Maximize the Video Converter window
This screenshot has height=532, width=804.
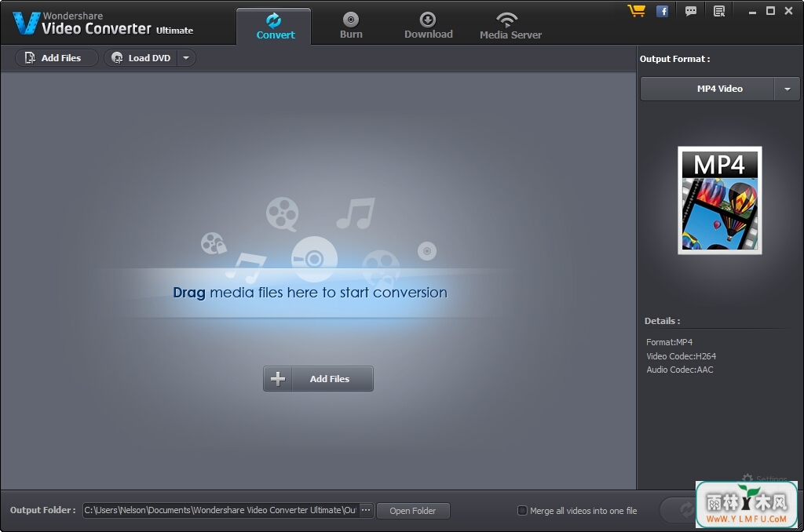tap(770, 11)
